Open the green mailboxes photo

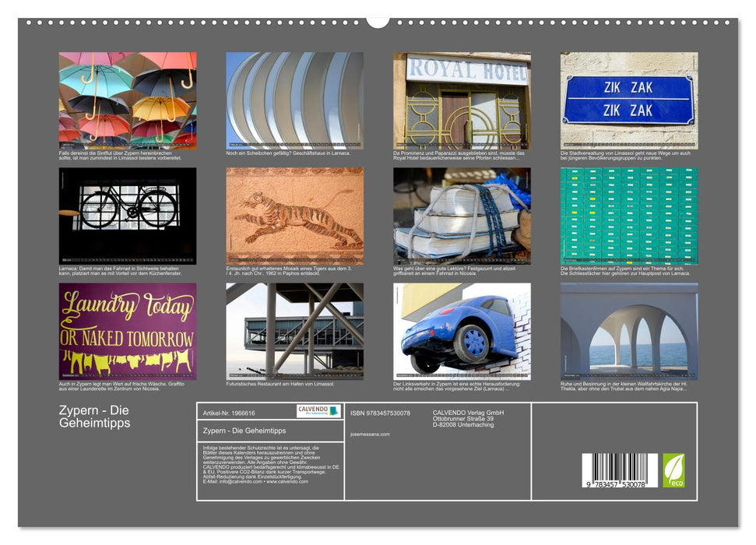pos(629,216)
